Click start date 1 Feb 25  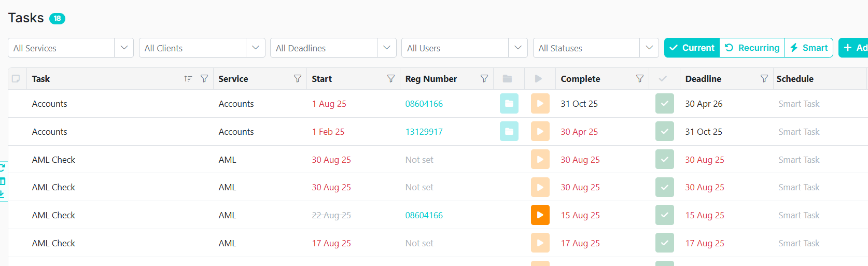[x=328, y=132]
